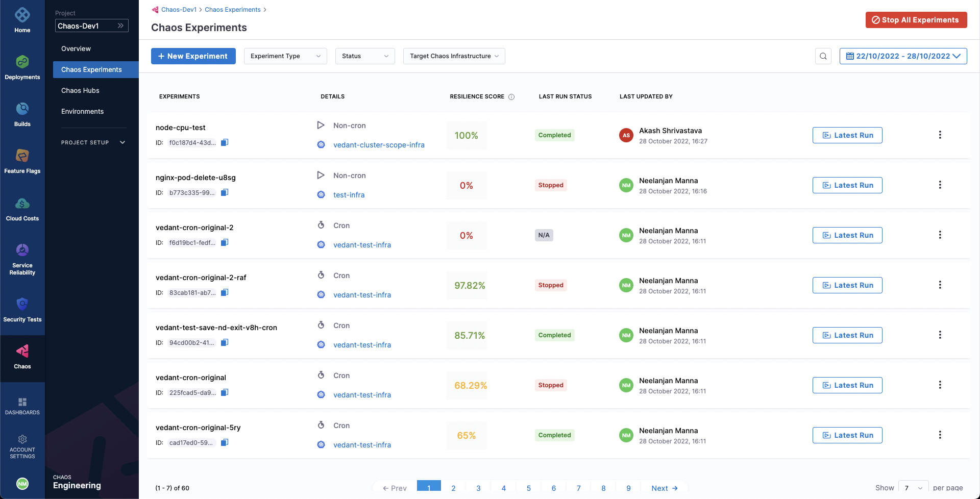Go to Security Tests module
The width and height of the screenshot is (980, 499).
click(x=22, y=305)
